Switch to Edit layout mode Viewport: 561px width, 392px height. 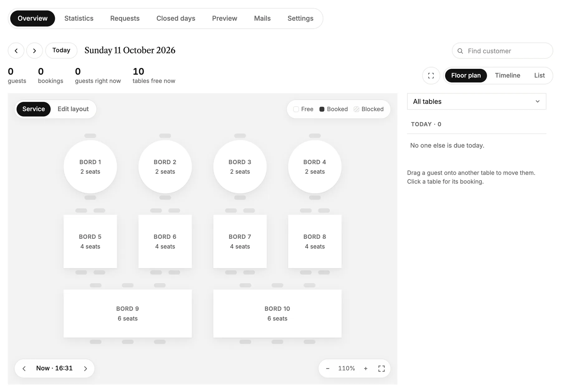tap(73, 109)
